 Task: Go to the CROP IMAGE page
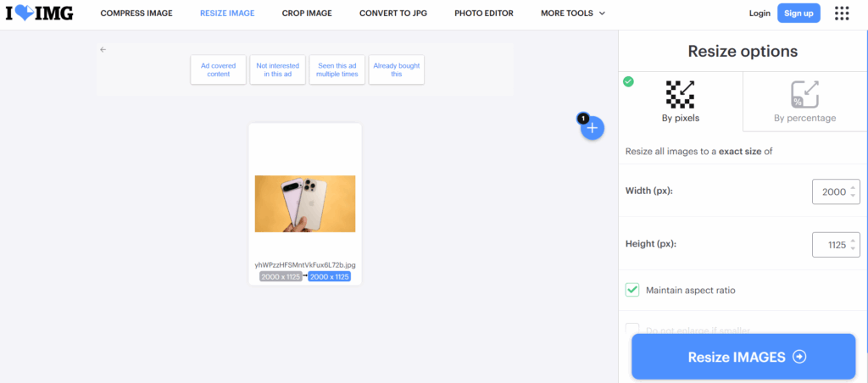click(307, 14)
